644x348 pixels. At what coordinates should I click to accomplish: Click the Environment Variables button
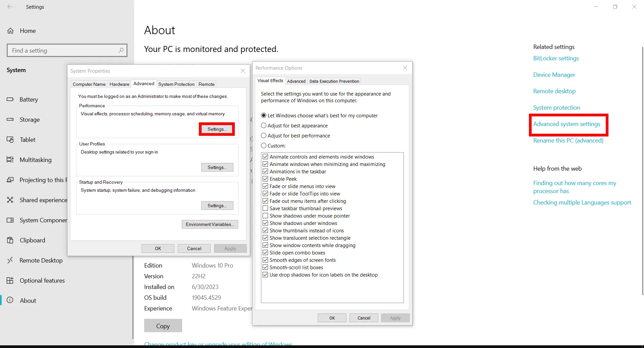pyautogui.click(x=210, y=224)
